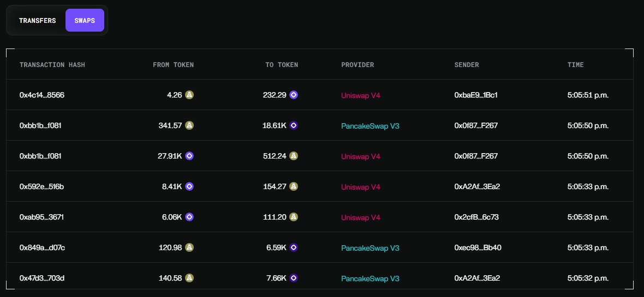Image resolution: width=644 pixels, height=297 pixels.
Task: Open sender address 0xbaE9...1Bc1
Action: coord(475,95)
